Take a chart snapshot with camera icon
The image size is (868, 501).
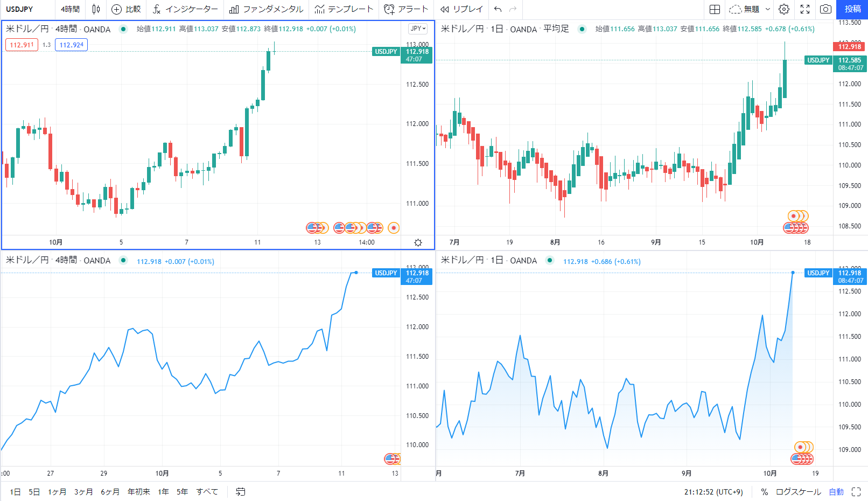(825, 9)
